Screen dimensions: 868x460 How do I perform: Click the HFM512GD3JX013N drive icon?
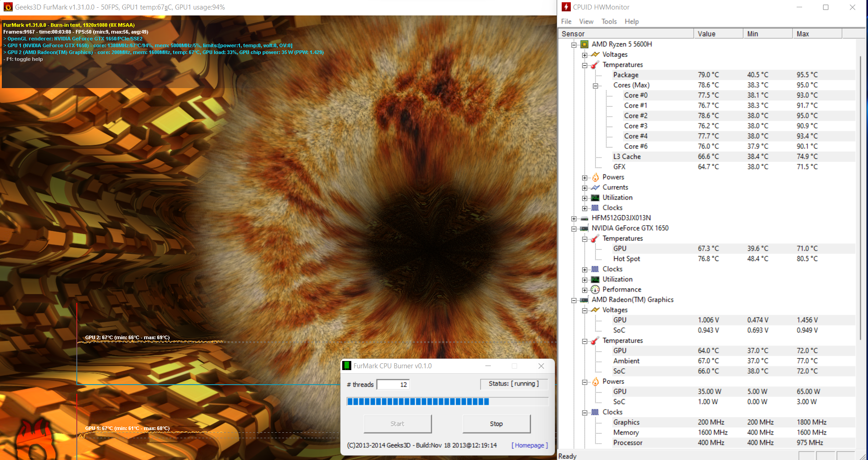(584, 218)
